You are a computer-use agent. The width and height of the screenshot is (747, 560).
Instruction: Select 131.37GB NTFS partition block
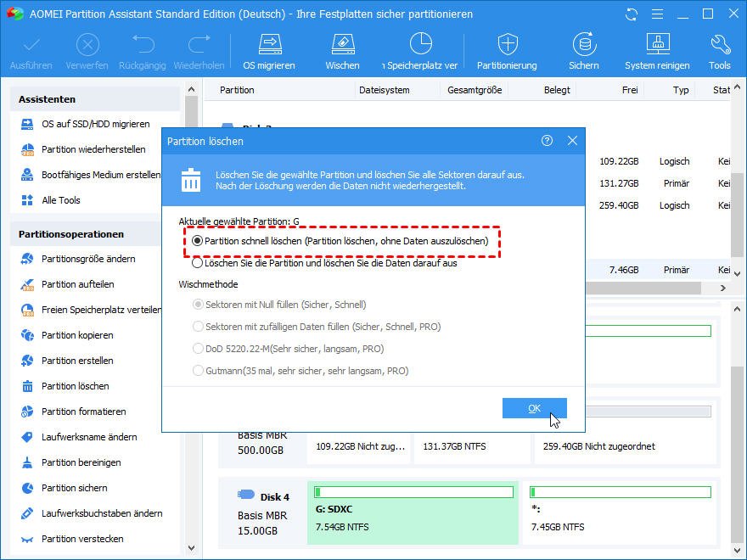pyautogui.click(x=472, y=446)
